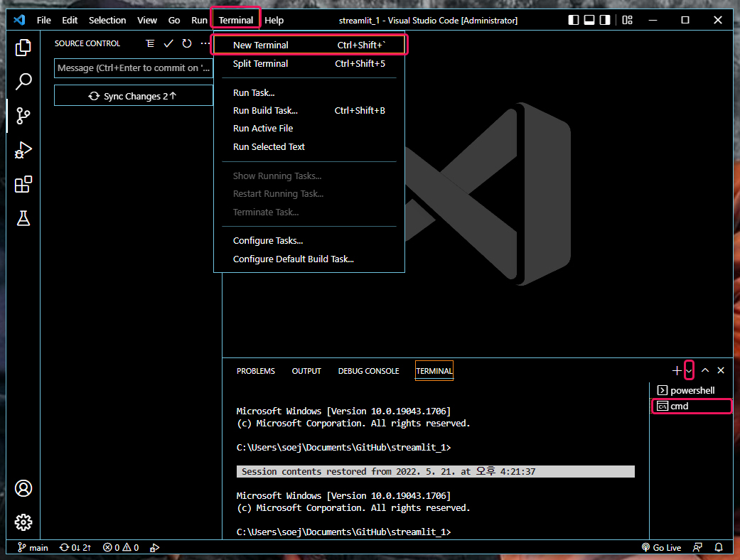Image resolution: width=740 pixels, height=560 pixels.
Task: Select Configure Default Build Task...
Action: (309, 259)
